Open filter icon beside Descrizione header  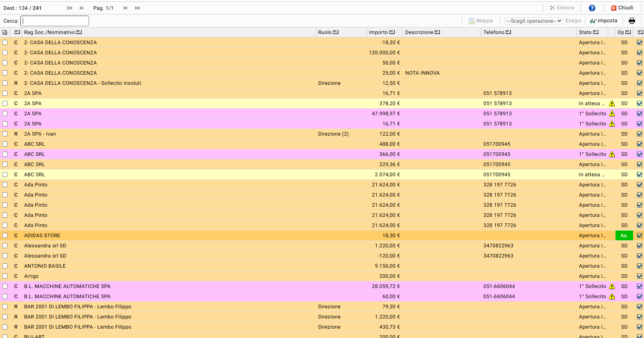click(x=437, y=32)
